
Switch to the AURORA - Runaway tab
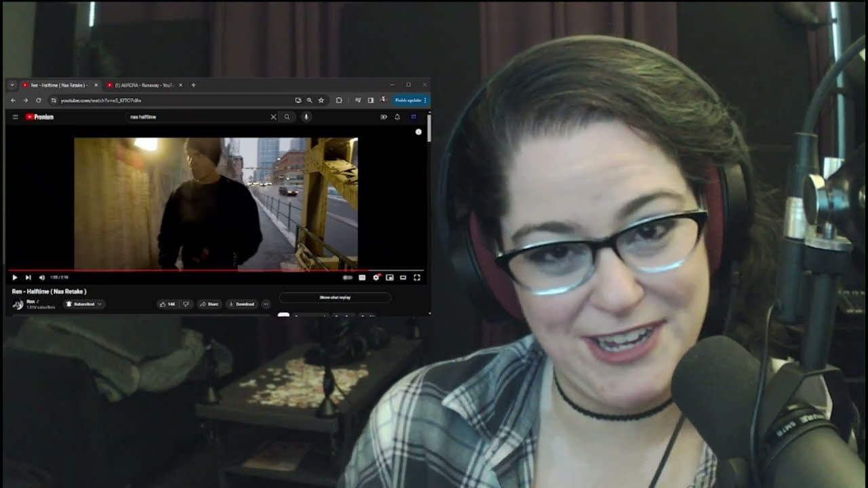click(144, 85)
